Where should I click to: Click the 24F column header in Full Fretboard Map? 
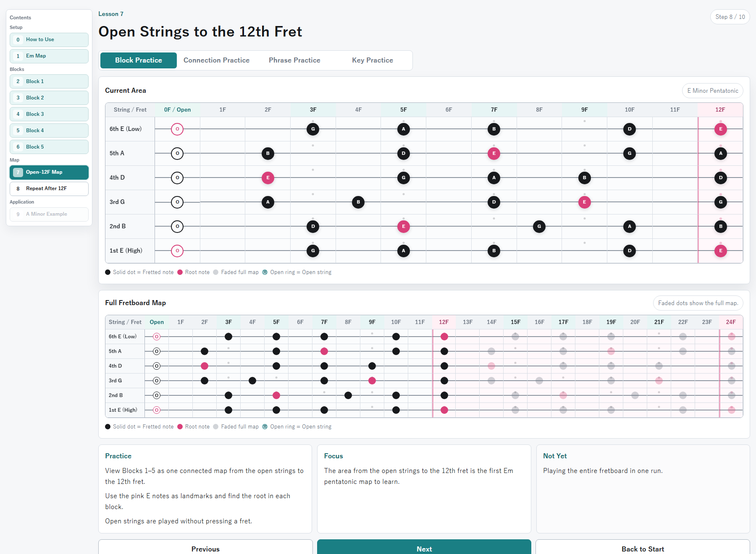point(731,322)
